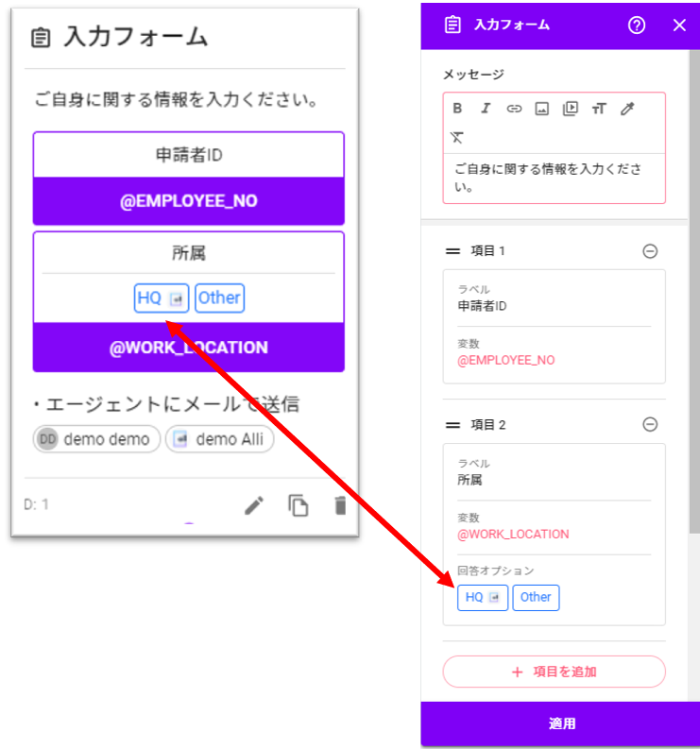Image resolution: width=700 pixels, height=749 pixels.
Task: Insert a hyperlink in message
Action: pos(514,109)
